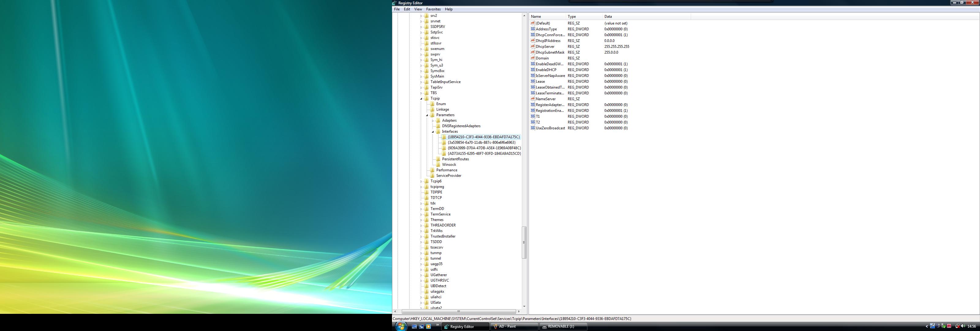Open the Edit menu
Image resolution: width=980 pixels, height=331 pixels.
[407, 9]
